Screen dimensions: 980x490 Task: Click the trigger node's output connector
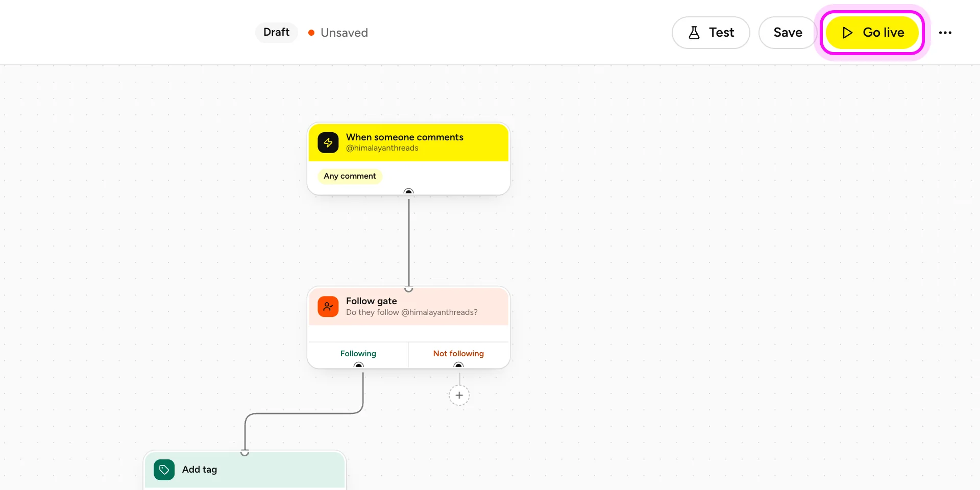coord(408,192)
